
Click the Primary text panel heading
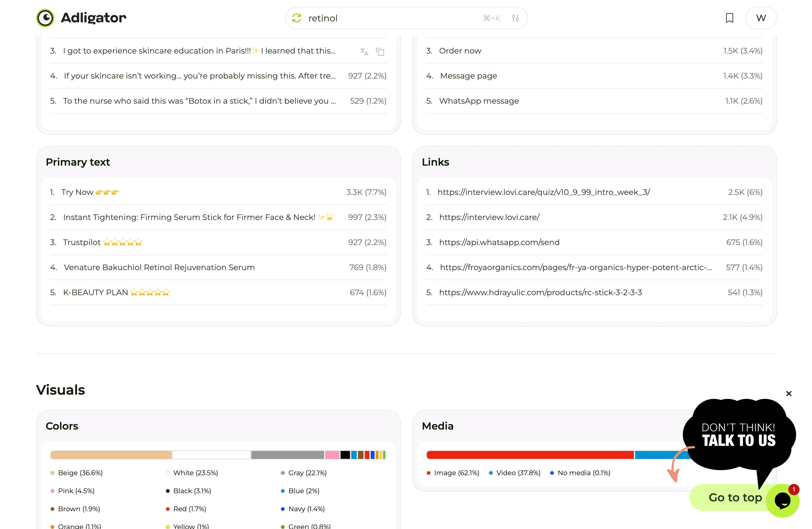(78, 162)
